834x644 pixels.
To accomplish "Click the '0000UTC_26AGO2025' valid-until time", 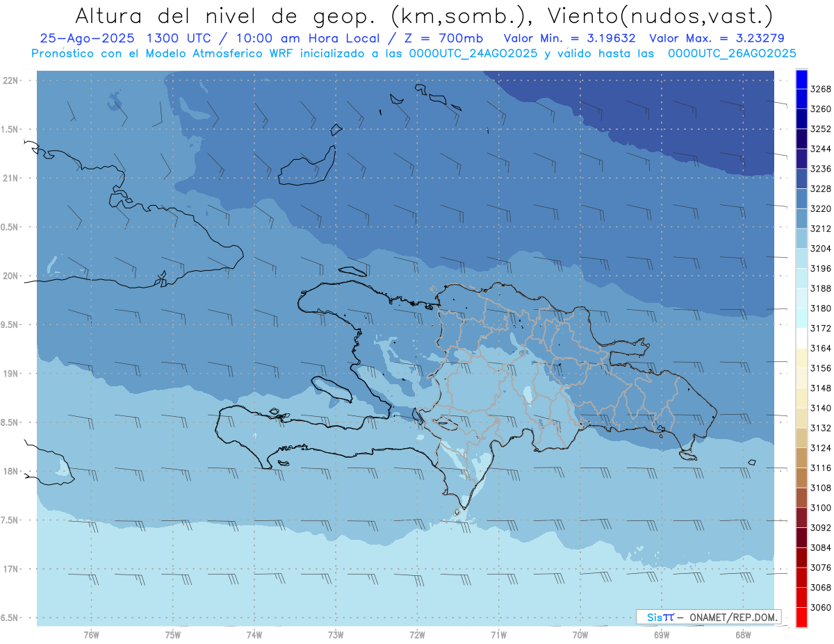I will [x=733, y=53].
